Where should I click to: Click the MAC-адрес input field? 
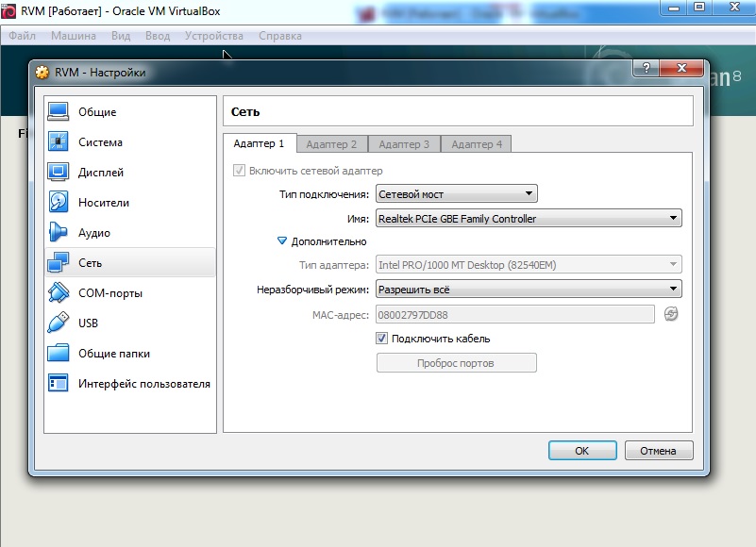[514, 314]
